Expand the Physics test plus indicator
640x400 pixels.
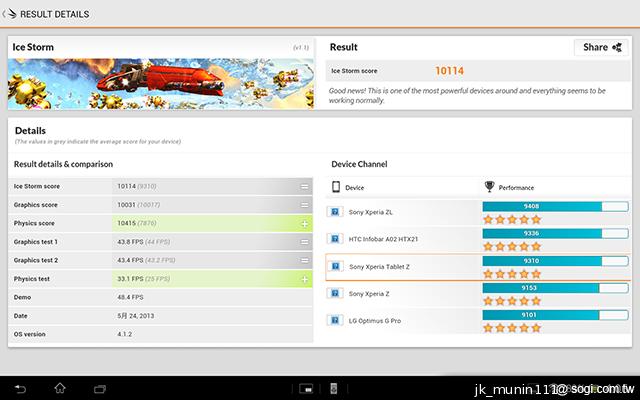coord(304,279)
